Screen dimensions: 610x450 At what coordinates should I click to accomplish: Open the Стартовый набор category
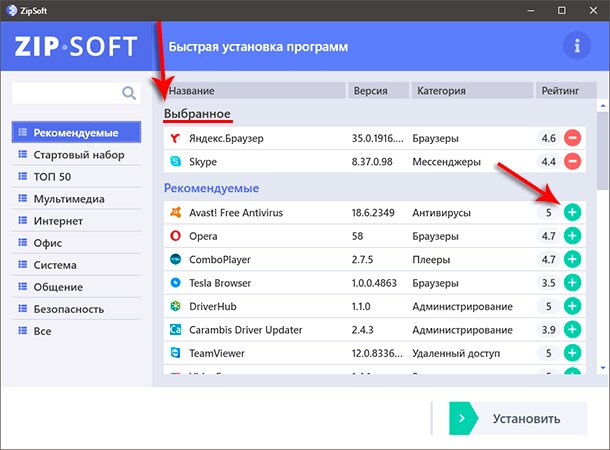[x=76, y=154]
